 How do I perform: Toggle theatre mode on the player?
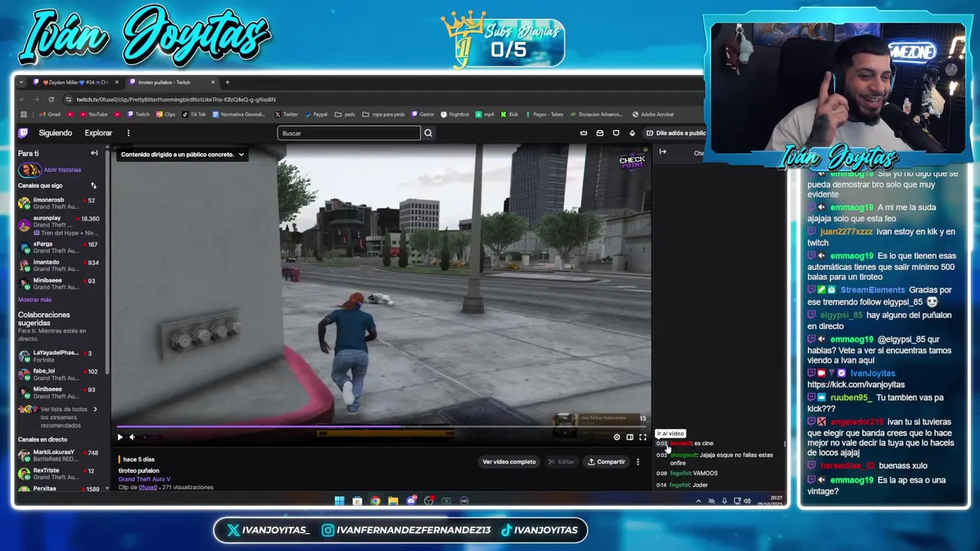(629, 437)
